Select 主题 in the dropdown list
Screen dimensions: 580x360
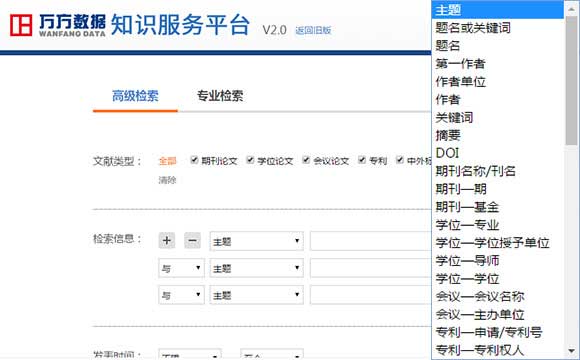498,10
